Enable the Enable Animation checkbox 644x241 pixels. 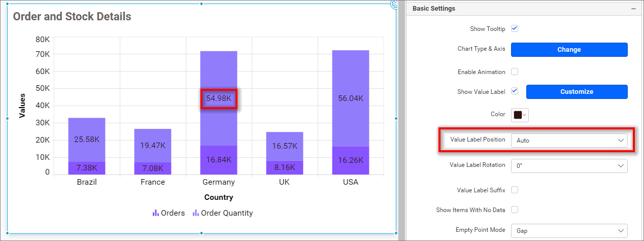coord(515,72)
